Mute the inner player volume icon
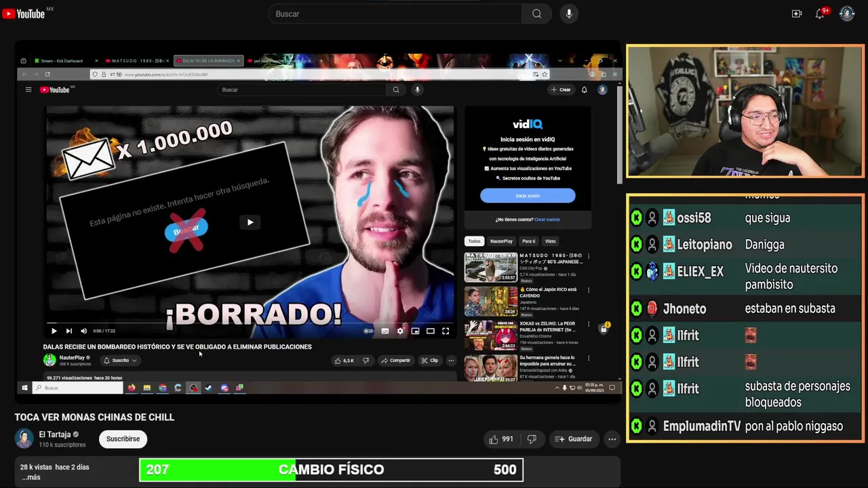The height and width of the screenshot is (488, 868). coord(83,331)
